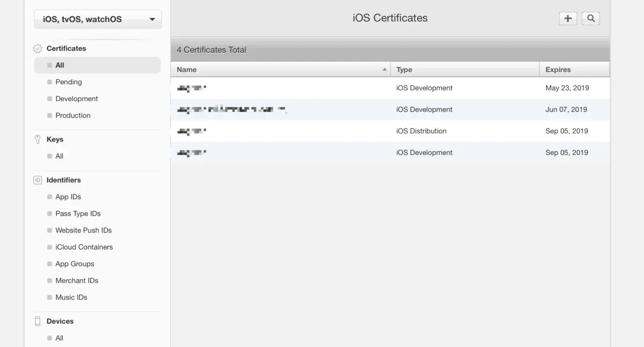Show Production certificates in the sidebar
The image size is (644, 347).
point(73,115)
